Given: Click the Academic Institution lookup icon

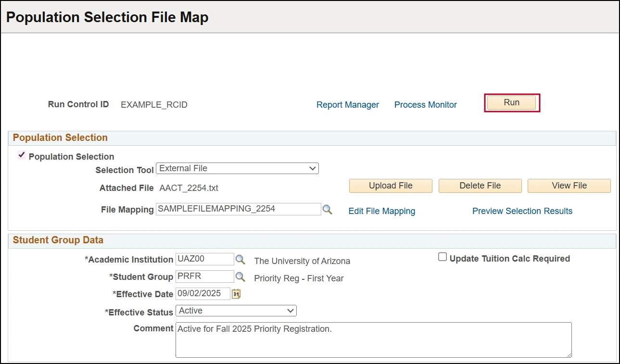Looking at the screenshot, I should pos(240,260).
